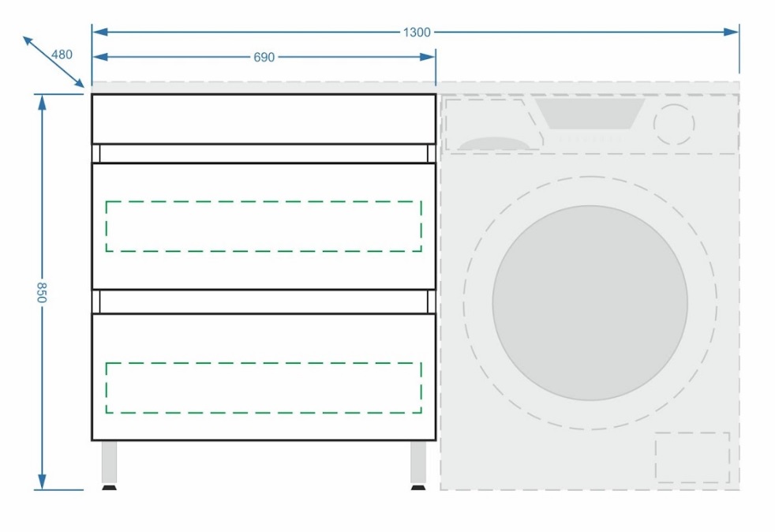This screenshot has width=775, height=532.
Task: Select the lower green dashed drawer outline
Action: pyautogui.click(x=264, y=388)
